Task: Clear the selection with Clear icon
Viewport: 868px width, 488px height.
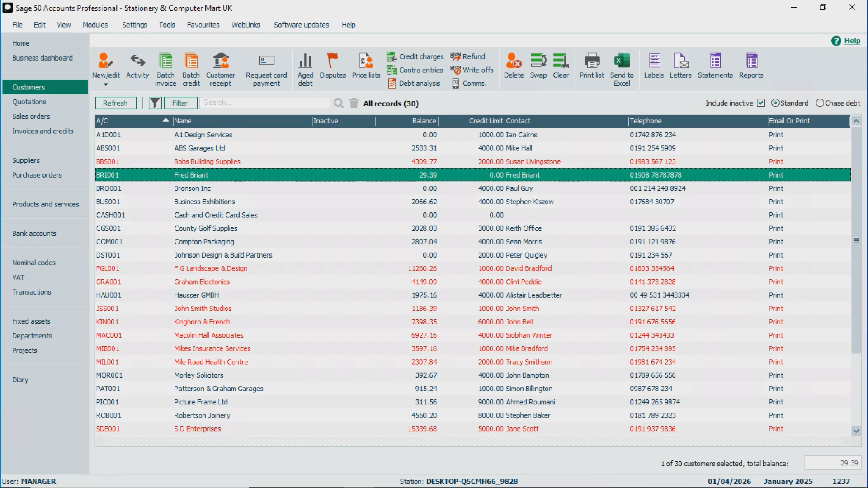Action: (x=561, y=66)
